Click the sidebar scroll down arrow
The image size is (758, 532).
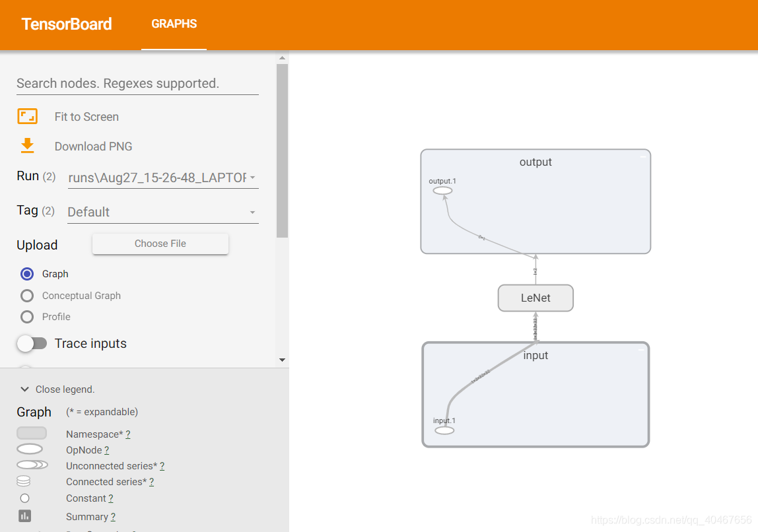283,360
